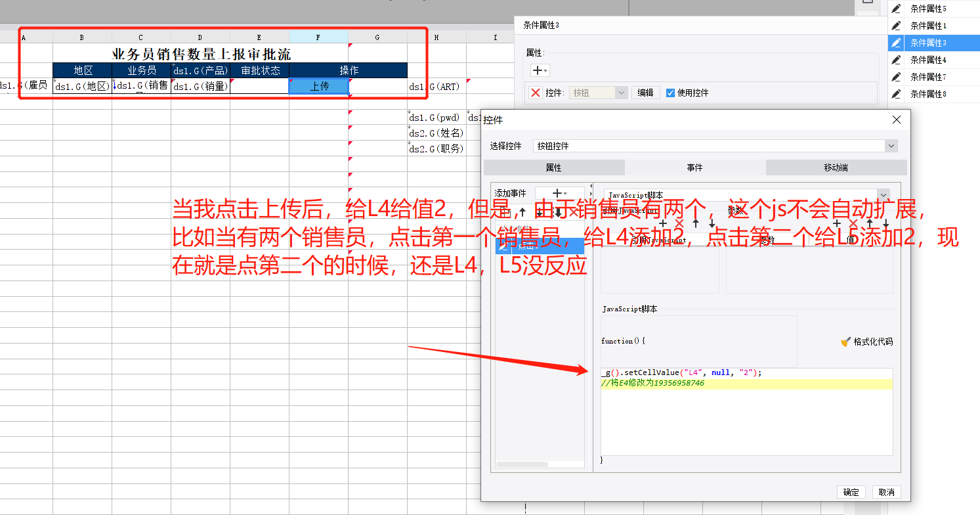Viewport: 980px width, 515px height.
Task: Switch to the 事件 tab
Action: click(695, 168)
